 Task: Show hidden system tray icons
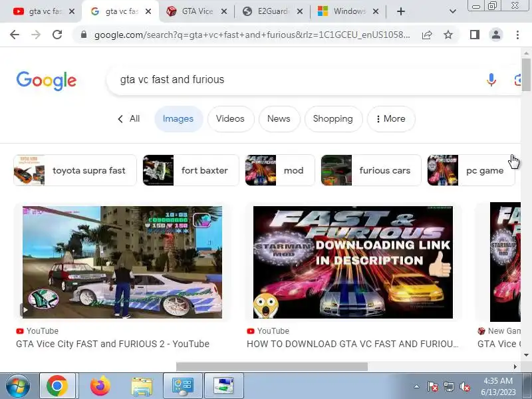point(417,386)
